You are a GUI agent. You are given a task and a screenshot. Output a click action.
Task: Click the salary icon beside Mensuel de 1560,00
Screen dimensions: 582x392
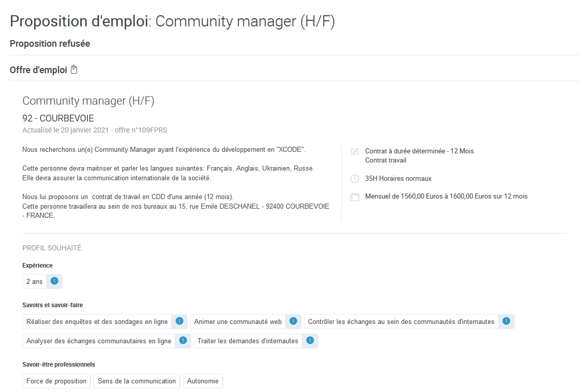[x=355, y=197]
